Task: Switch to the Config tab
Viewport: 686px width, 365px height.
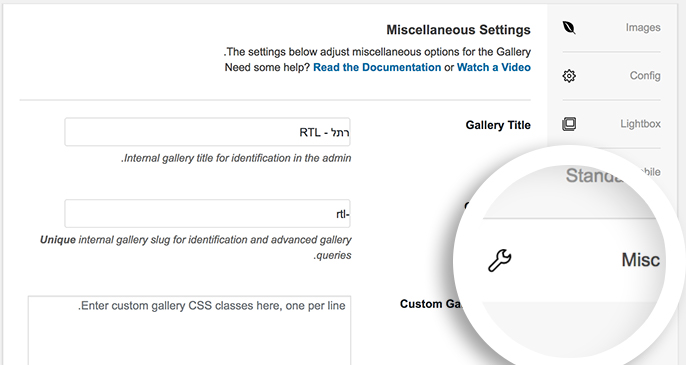Action: coord(611,76)
